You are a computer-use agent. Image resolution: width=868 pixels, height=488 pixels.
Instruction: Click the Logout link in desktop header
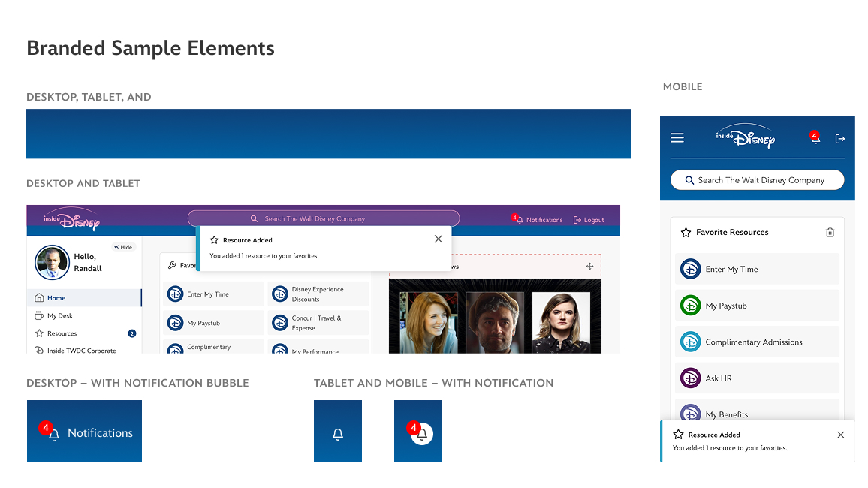pyautogui.click(x=588, y=219)
